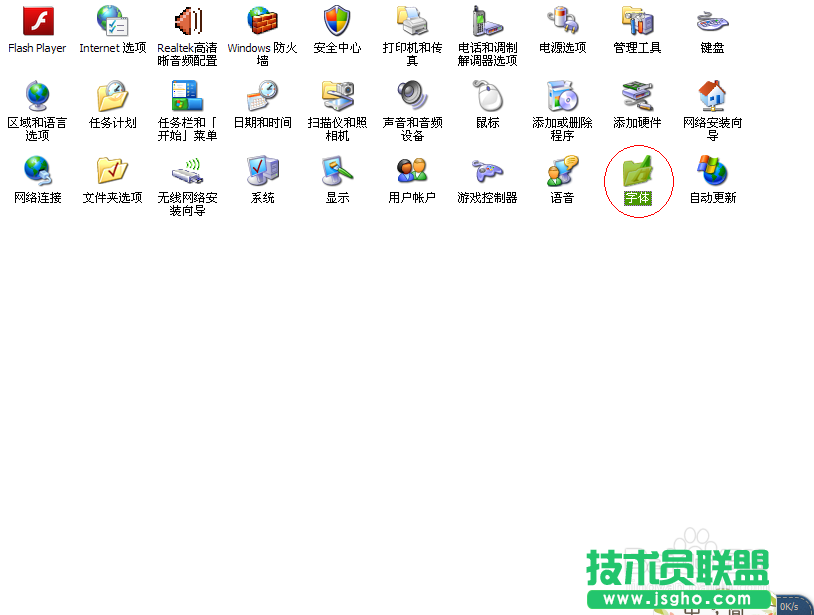Open 区域和语言选项 (Regional settings)
The height and width of the screenshot is (615, 814).
coord(36,95)
